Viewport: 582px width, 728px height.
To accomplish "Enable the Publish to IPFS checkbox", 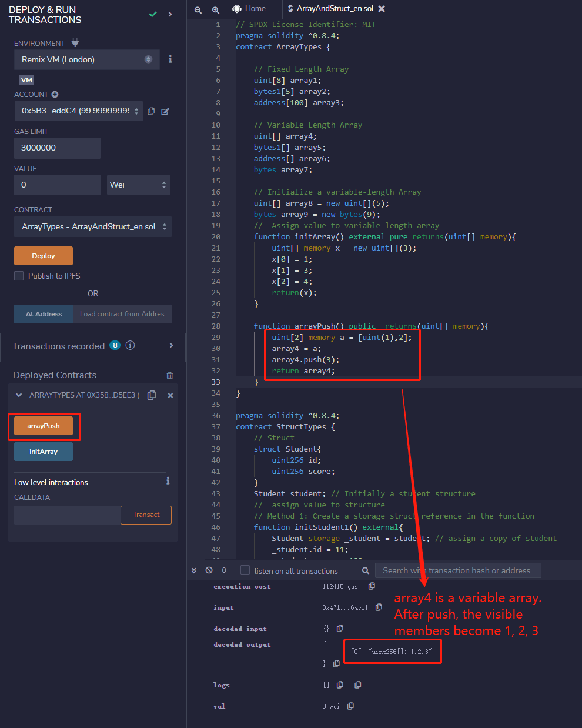I will [x=19, y=276].
